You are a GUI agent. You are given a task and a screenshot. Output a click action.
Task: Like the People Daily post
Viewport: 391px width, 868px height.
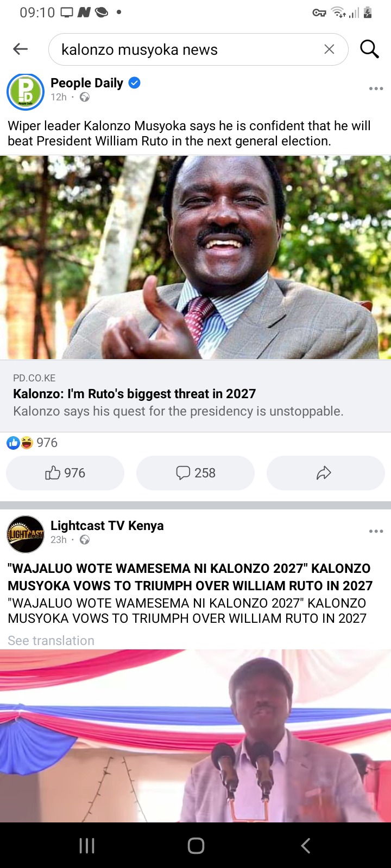point(65,473)
